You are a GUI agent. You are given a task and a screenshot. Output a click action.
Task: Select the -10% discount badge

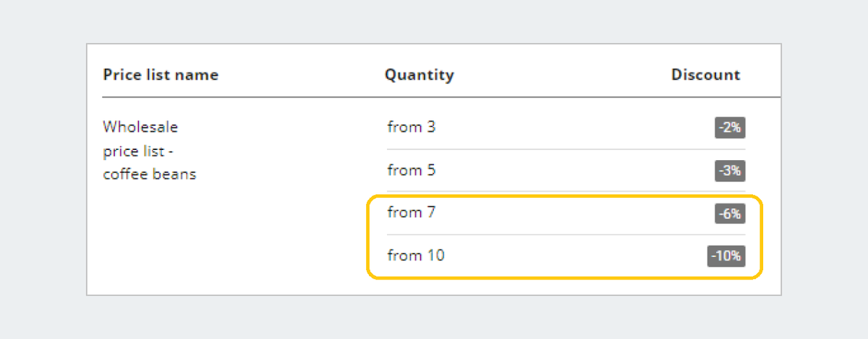726,256
